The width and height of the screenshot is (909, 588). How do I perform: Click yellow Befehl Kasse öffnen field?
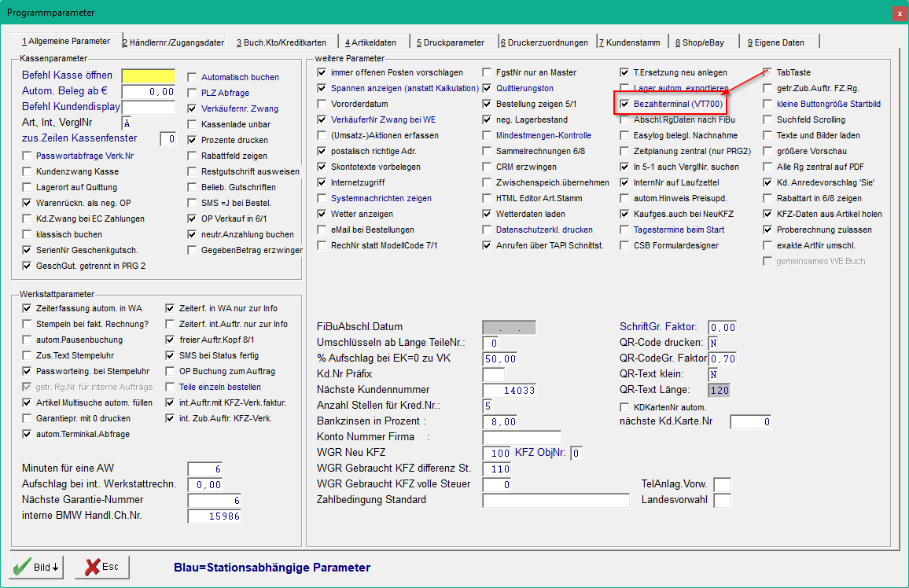click(149, 76)
